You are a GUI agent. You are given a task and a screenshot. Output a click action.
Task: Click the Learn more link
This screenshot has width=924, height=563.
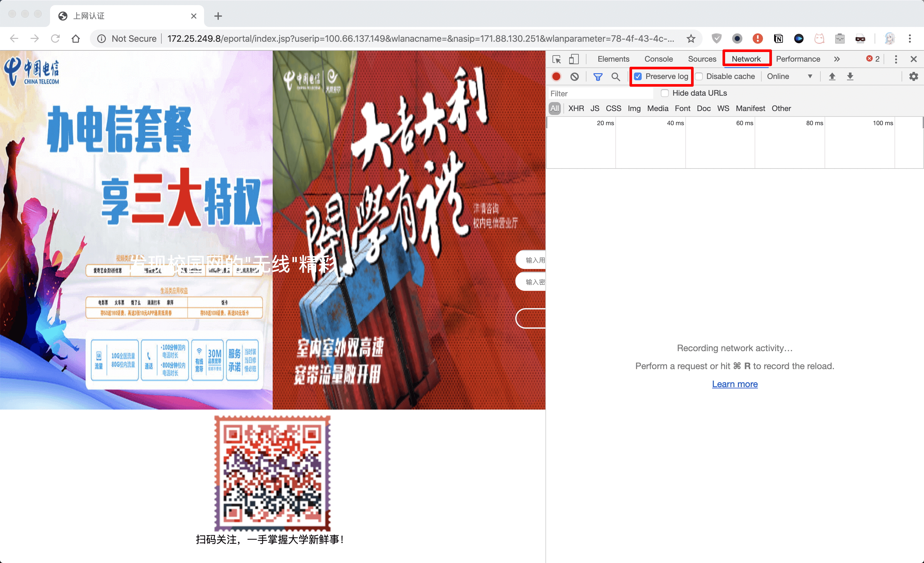pos(735,384)
